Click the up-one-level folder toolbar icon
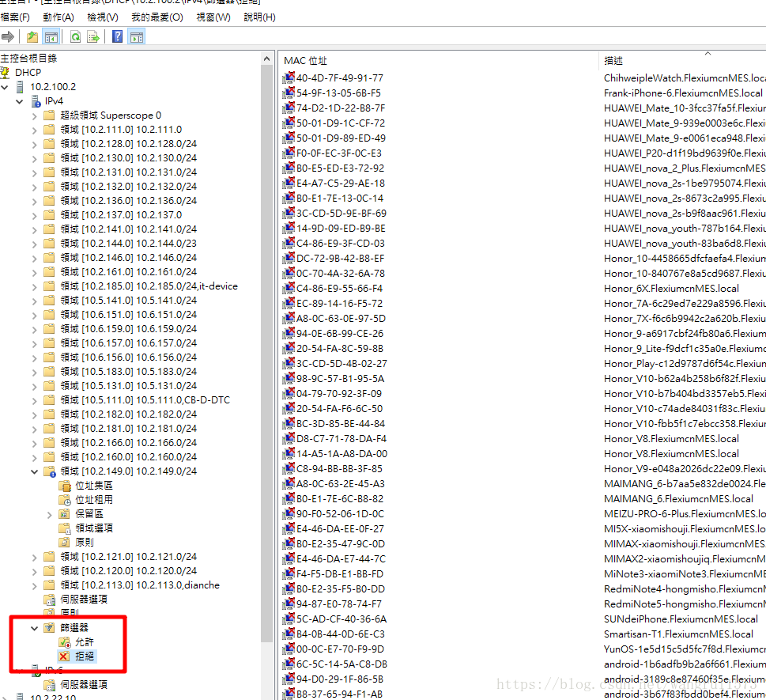 pyautogui.click(x=32, y=36)
